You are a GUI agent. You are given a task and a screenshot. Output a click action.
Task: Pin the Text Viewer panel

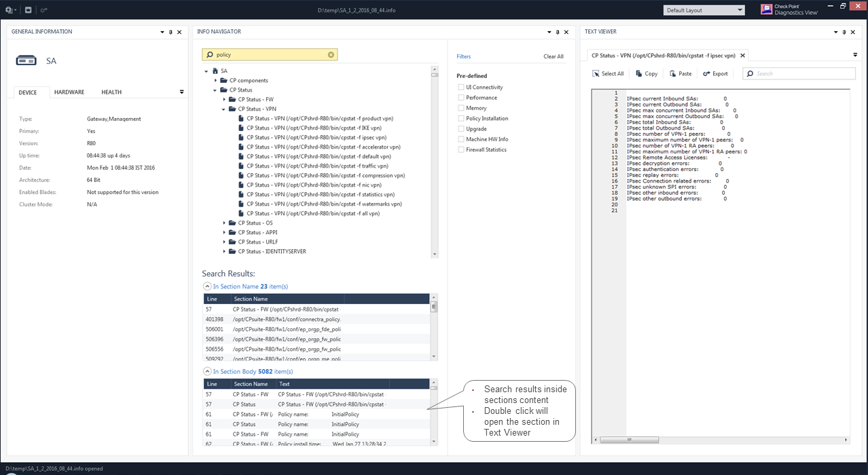click(845, 32)
